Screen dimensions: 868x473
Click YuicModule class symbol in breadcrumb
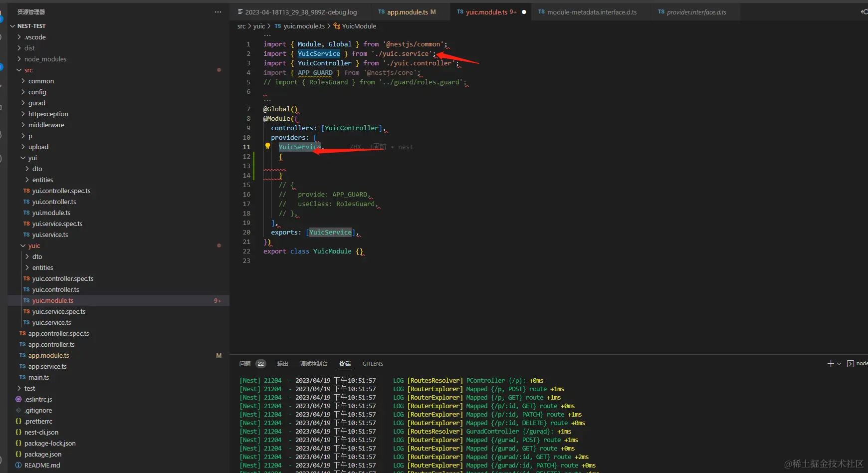pyautogui.click(x=359, y=26)
